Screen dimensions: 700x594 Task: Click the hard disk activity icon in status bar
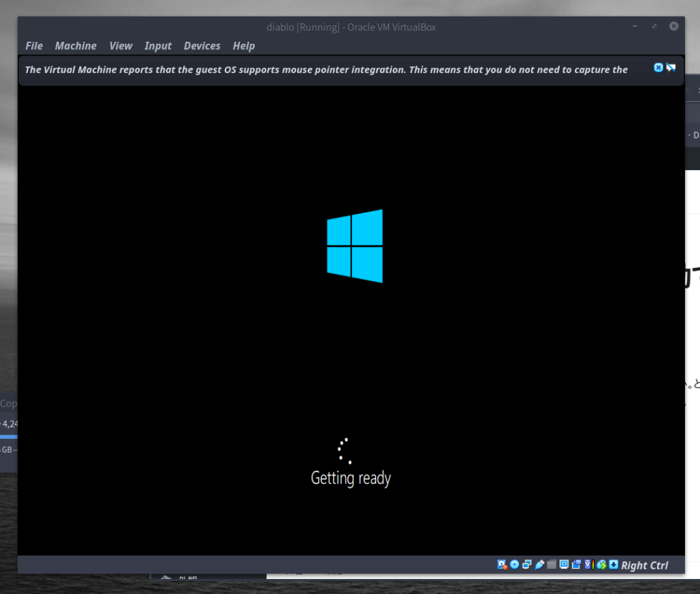pyautogui.click(x=502, y=565)
